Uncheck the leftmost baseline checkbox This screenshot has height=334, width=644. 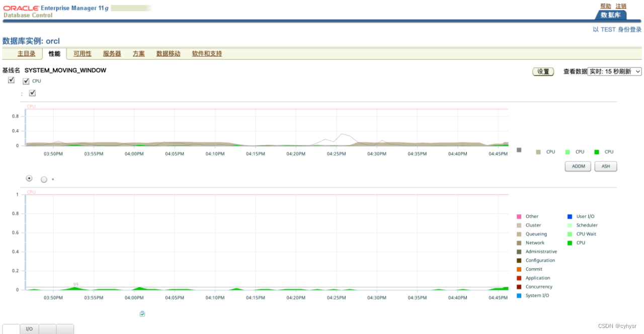[x=11, y=79]
